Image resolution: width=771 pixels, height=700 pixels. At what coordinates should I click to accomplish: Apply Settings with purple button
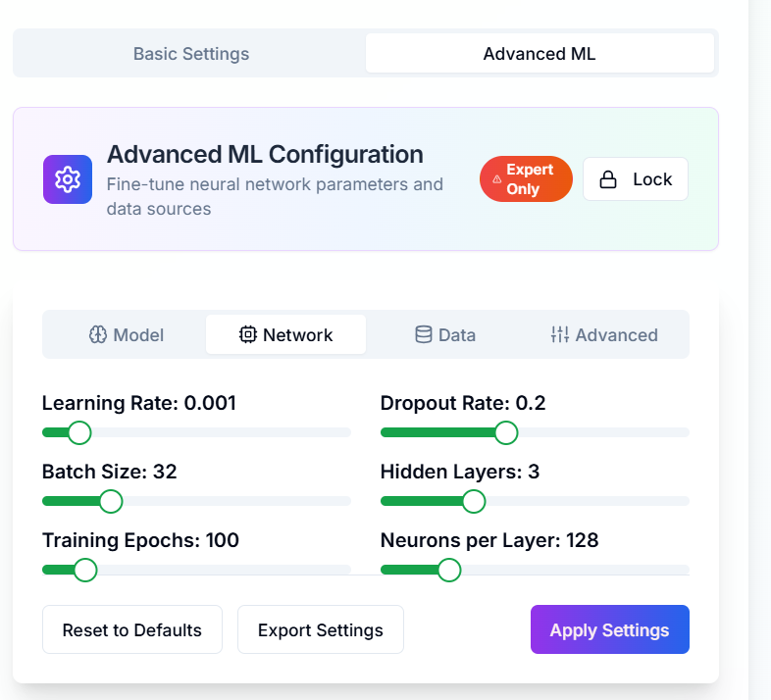pyautogui.click(x=610, y=629)
